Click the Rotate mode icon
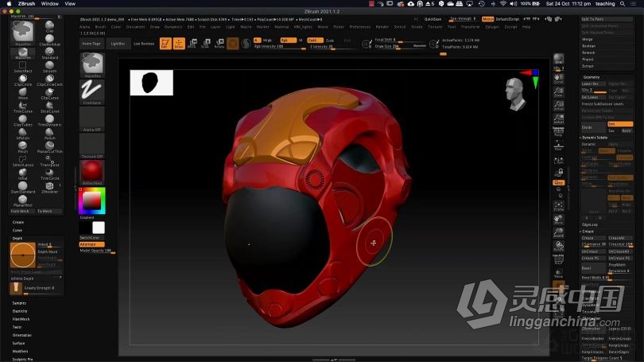644x362 pixels. tap(219, 43)
